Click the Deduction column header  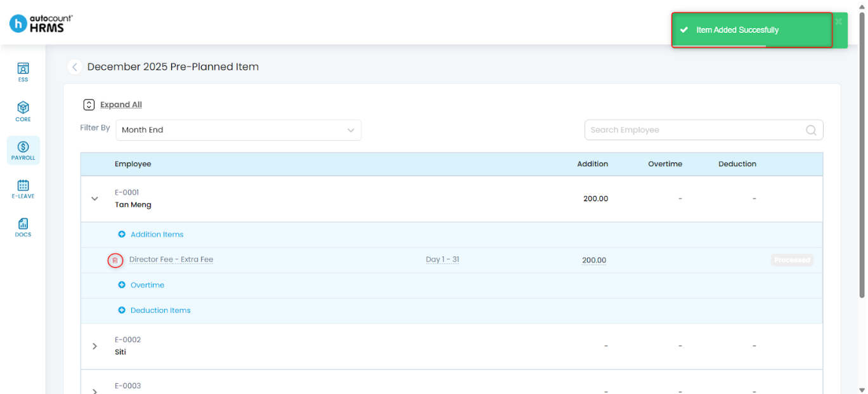[x=737, y=164]
